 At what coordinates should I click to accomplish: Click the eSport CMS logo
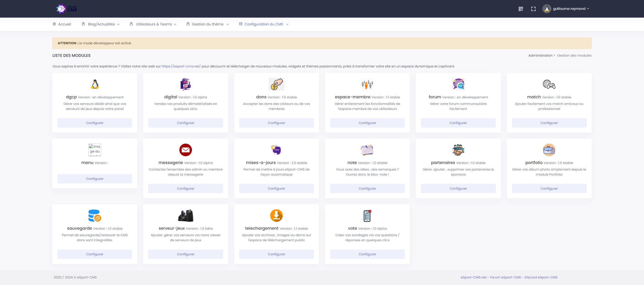[67, 9]
